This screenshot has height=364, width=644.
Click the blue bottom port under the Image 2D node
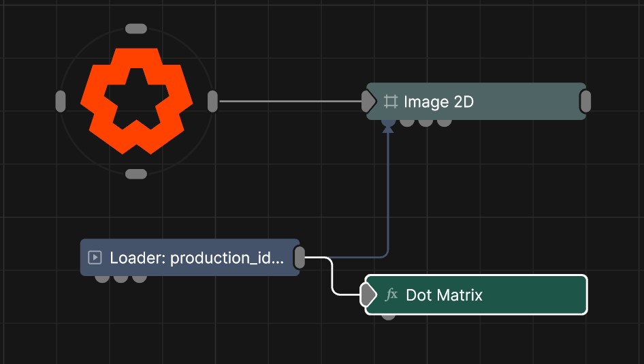[x=388, y=123]
